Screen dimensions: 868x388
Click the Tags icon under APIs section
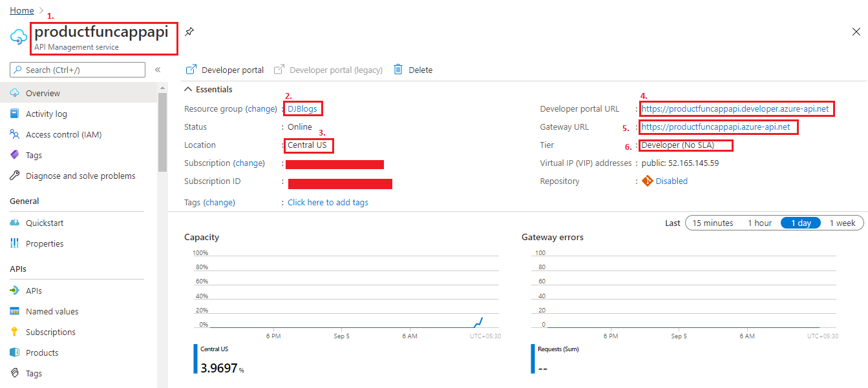[x=15, y=373]
